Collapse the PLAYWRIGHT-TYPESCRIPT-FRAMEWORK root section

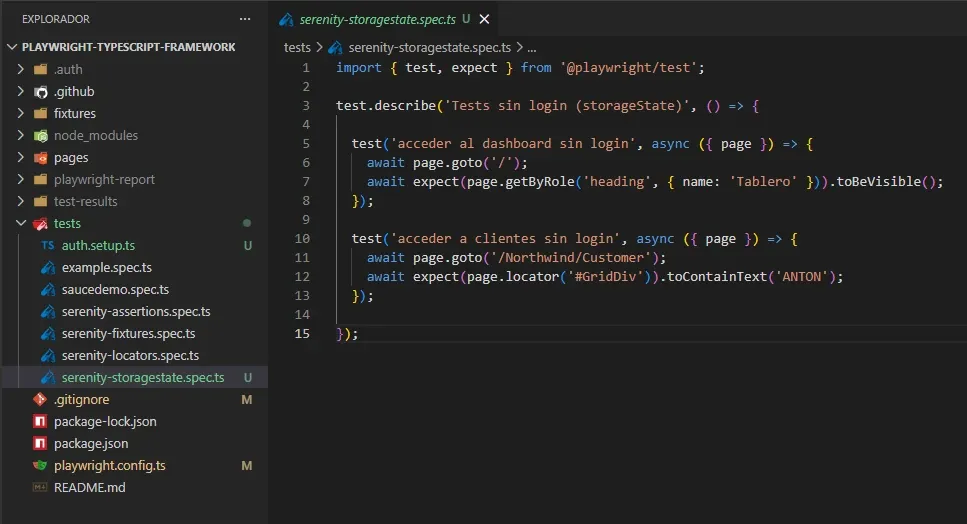[x=12, y=47]
